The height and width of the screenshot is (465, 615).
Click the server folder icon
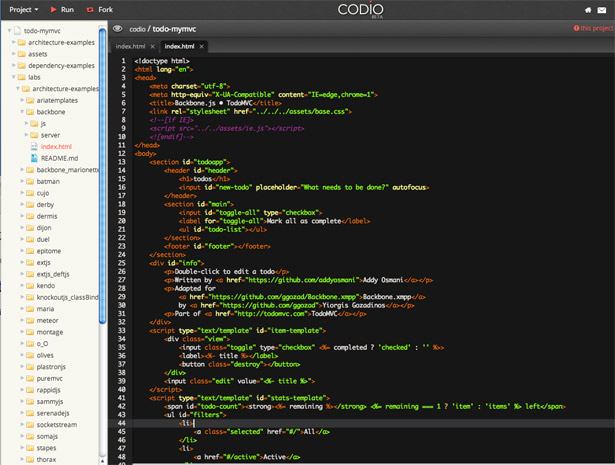35,135
